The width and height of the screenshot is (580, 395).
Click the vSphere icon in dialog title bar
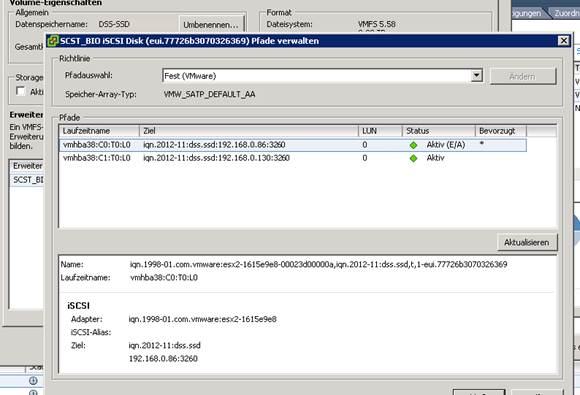point(52,41)
